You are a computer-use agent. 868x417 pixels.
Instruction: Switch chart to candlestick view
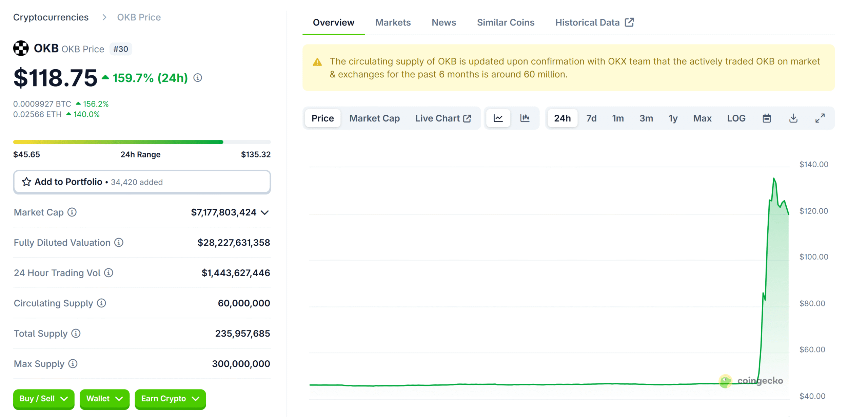[x=525, y=118]
